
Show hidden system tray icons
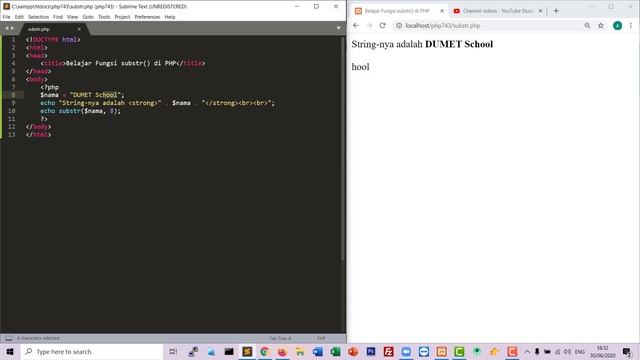(x=527, y=352)
